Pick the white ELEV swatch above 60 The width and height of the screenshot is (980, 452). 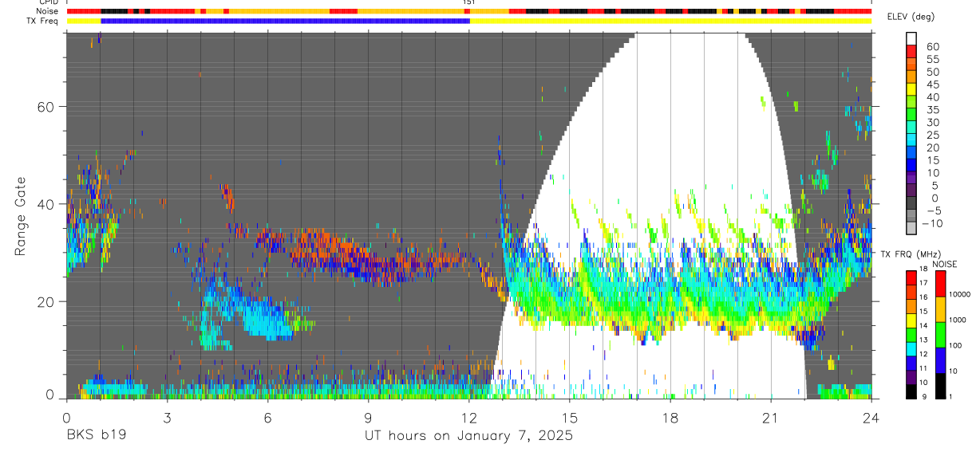pos(912,39)
